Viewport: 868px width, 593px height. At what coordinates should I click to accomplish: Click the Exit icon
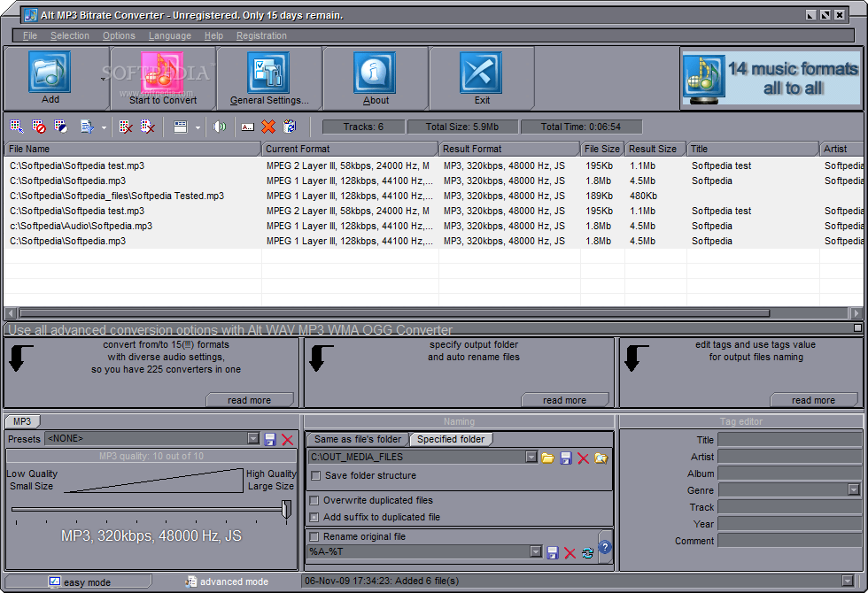pyautogui.click(x=481, y=73)
